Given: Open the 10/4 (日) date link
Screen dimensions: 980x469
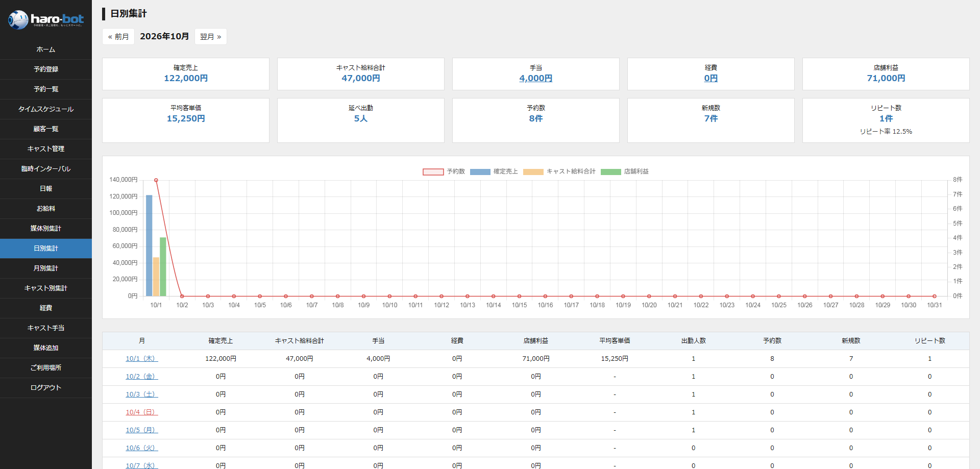Looking at the screenshot, I should 142,412.
